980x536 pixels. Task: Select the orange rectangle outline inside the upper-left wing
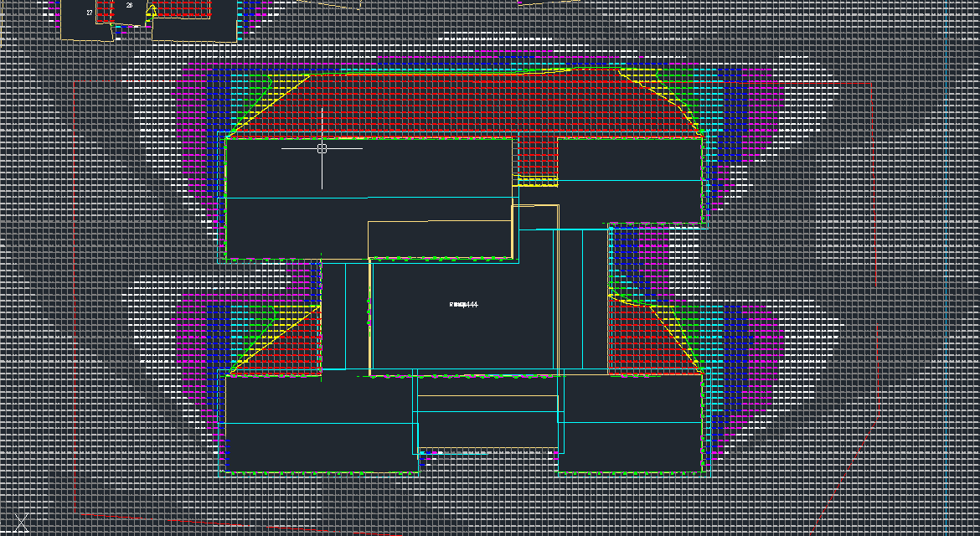point(440,239)
